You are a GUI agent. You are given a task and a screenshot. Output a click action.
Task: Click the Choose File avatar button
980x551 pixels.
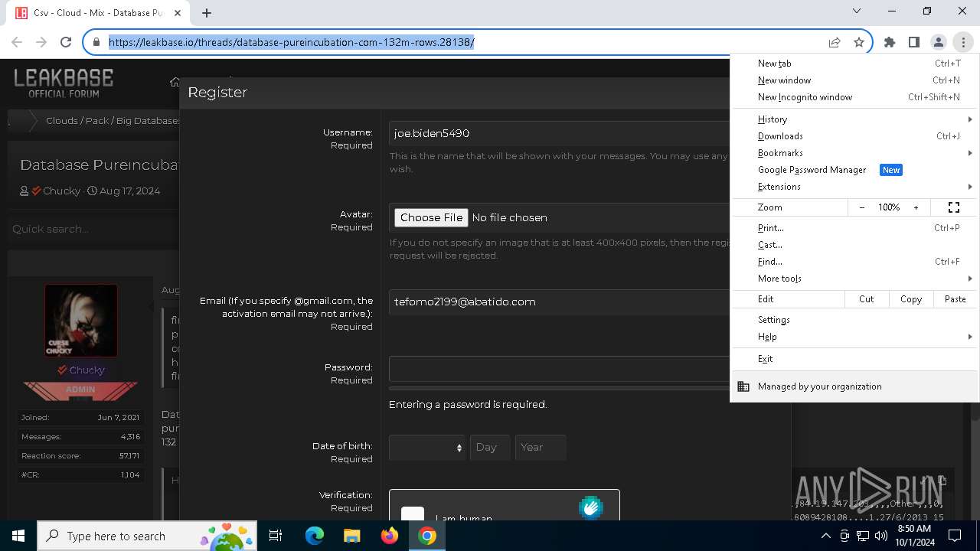(431, 217)
